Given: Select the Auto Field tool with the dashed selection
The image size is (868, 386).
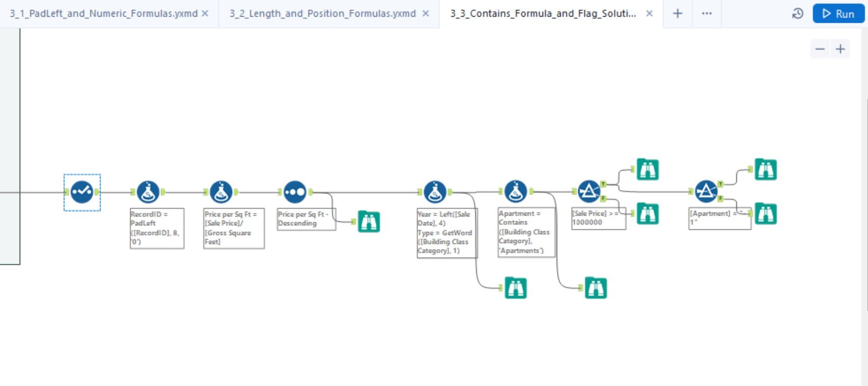Looking at the screenshot, I should pos(82,192).
